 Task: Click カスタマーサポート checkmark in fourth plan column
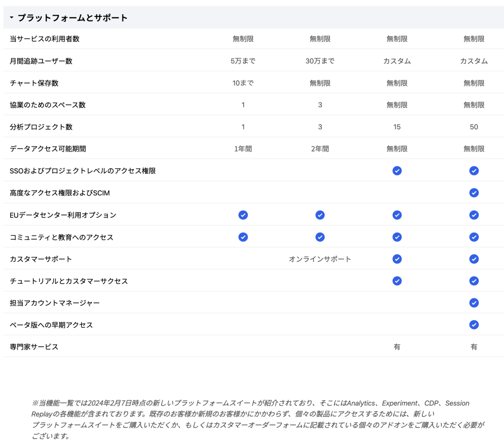click(x=474, y=259)
